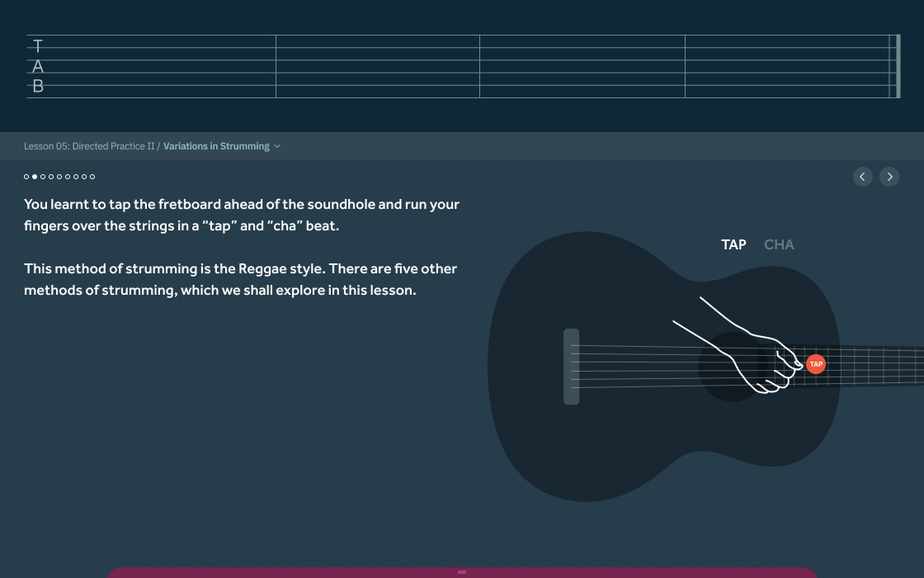Click the guitar bridge on the diagram
Viewport: 924px width, 578px height.
(x=571, y=367)
